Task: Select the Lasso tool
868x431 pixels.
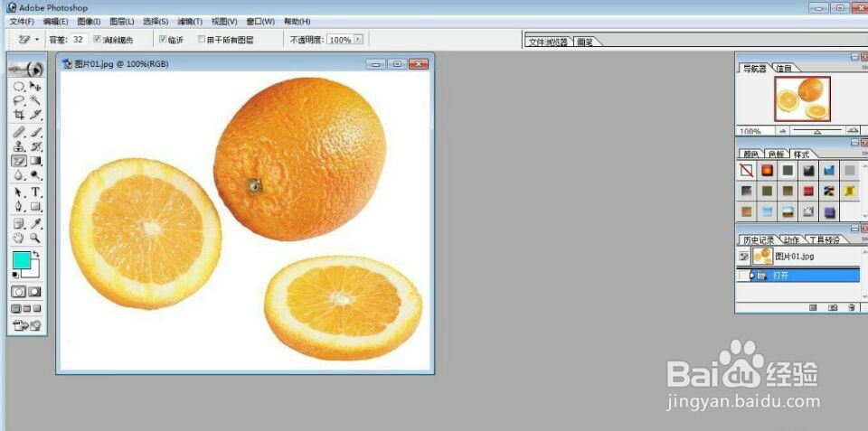Action: 19,100
